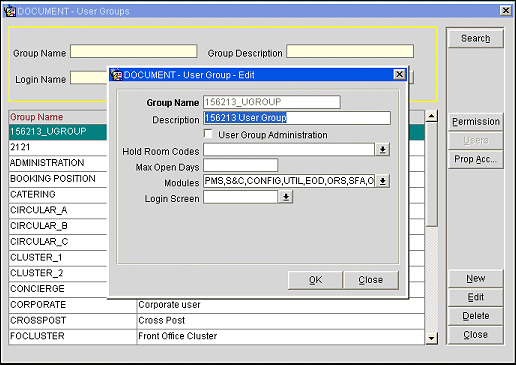The width and height of the screenshot is (516, 365).
Task: Click the Group Name search field
Action: tap(134, 52)
